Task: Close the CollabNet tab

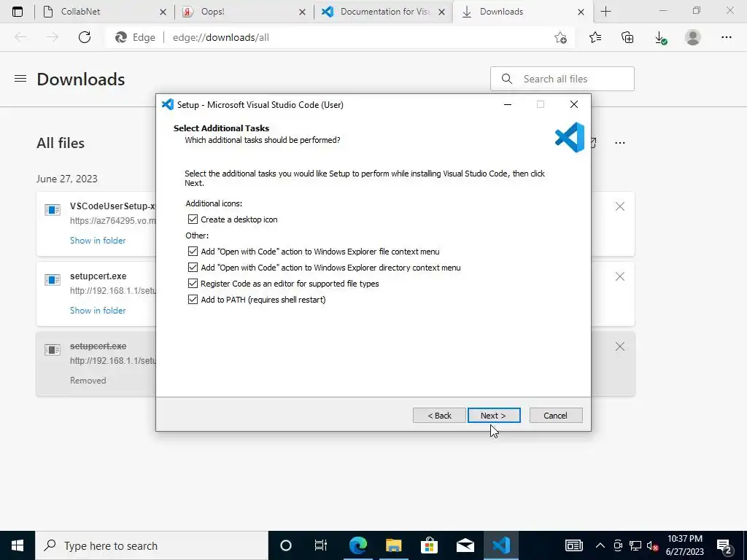Action: click(163, 12)
